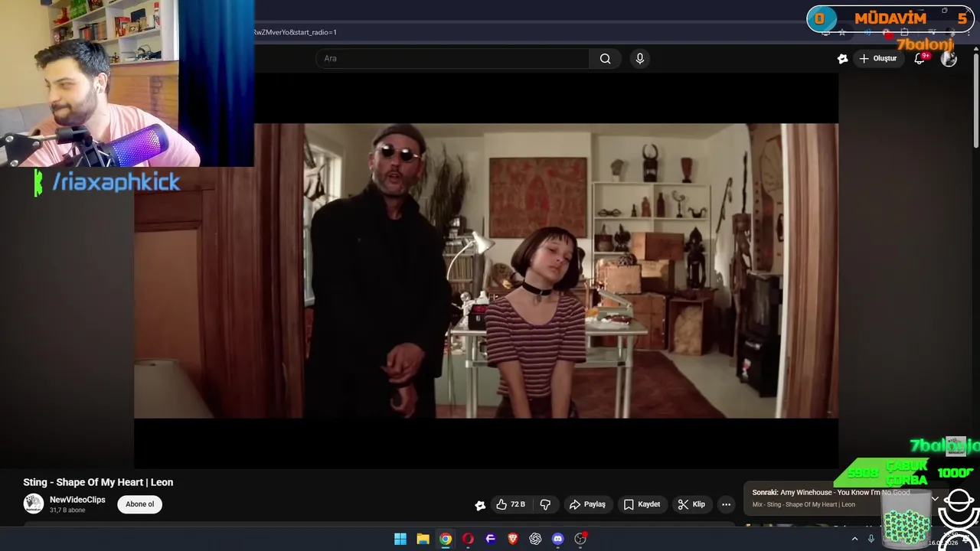Open Brave browser from the taskbar

[513, 539]
